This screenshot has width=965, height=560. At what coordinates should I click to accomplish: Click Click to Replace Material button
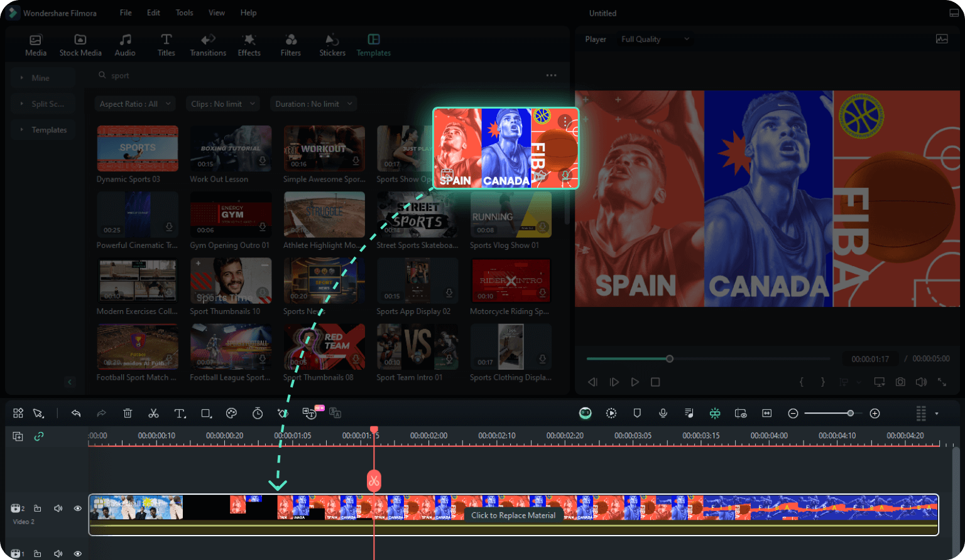513,515
